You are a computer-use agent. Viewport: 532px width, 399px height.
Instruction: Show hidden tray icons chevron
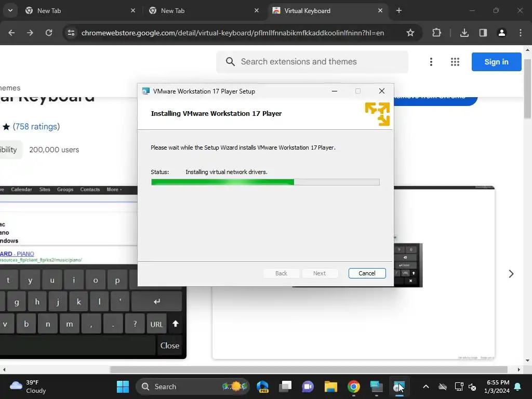point(426,387)
